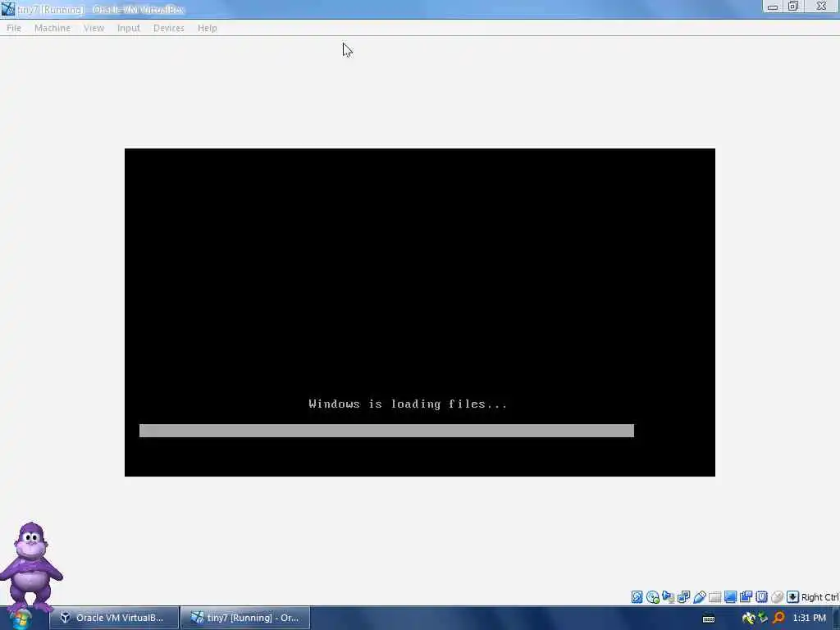Image resolution: width=840 pixels, height=630 pixels.
Task: Click the 'Windows is loading files...' text
Action: (x=408, y=404)
